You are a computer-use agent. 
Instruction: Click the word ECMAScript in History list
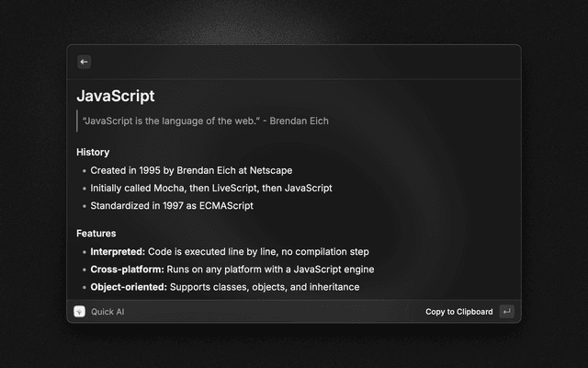(x=224, y=205)
